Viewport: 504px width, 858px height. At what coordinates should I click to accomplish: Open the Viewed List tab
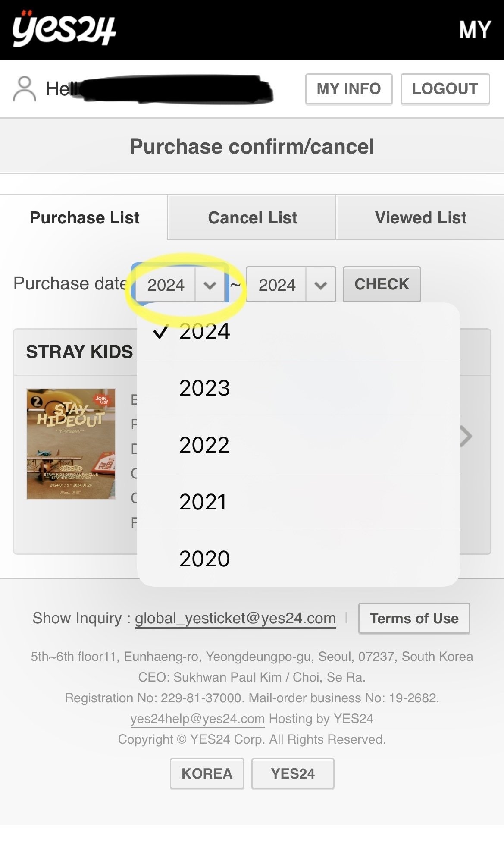[420, 218]
